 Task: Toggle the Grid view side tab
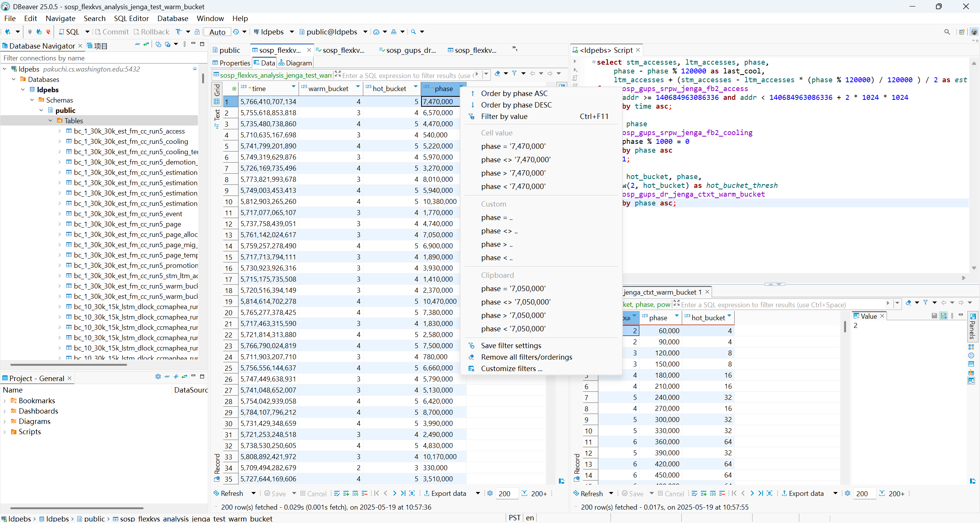pyautogui.click(x=217, y=94)
